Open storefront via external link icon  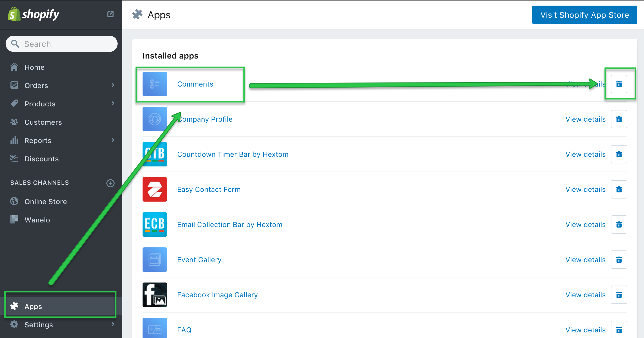click(x=110, y=14)
